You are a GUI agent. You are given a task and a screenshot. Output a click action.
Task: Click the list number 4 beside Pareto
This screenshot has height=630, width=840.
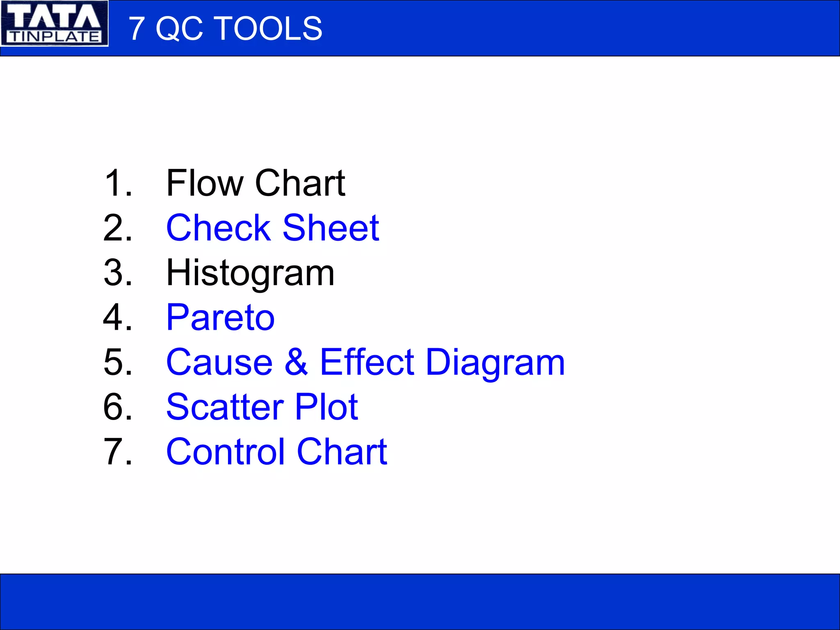(118, 317)
